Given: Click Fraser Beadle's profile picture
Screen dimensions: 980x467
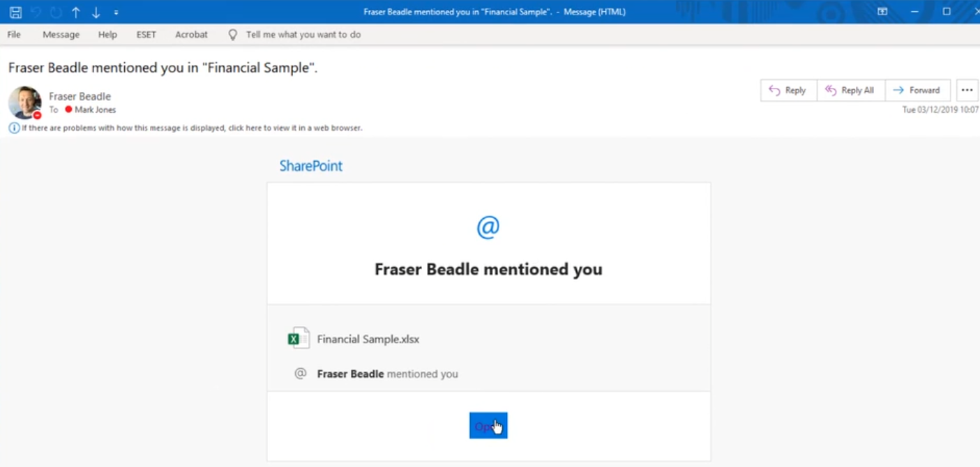Looking at the screenshot, I should coord(24,102).
